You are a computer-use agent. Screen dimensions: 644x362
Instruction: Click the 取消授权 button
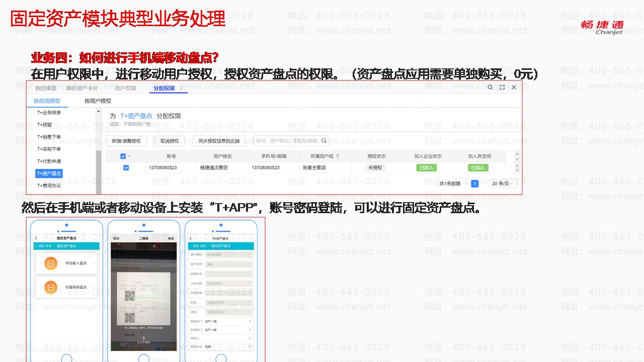click(x=169, y=141)
